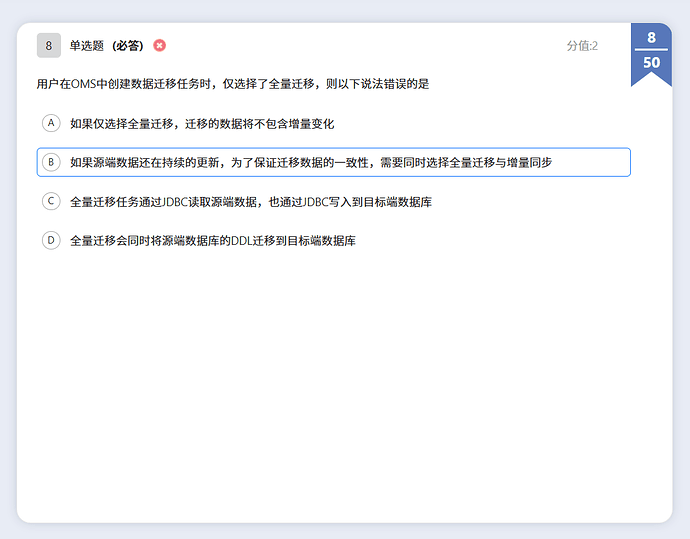Choose answer text about 不包含增量变化
This screenshot has width=690, height=539.
point(202,124)
